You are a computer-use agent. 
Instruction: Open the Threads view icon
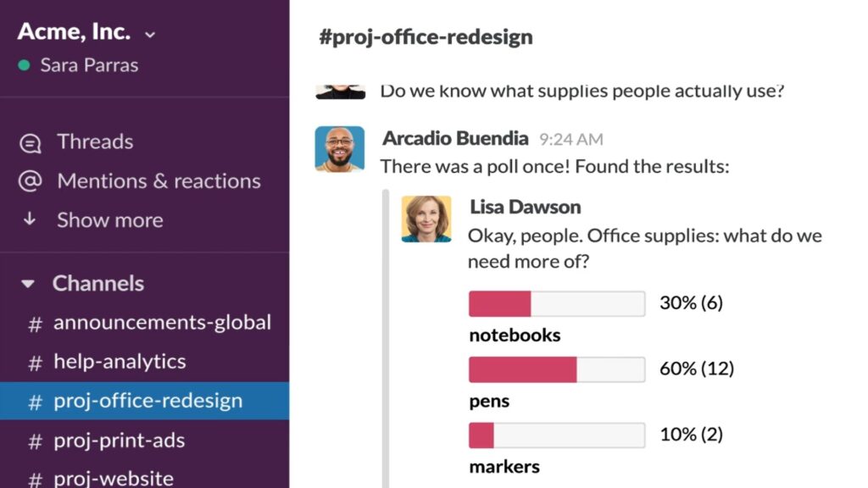click(31, 143)
